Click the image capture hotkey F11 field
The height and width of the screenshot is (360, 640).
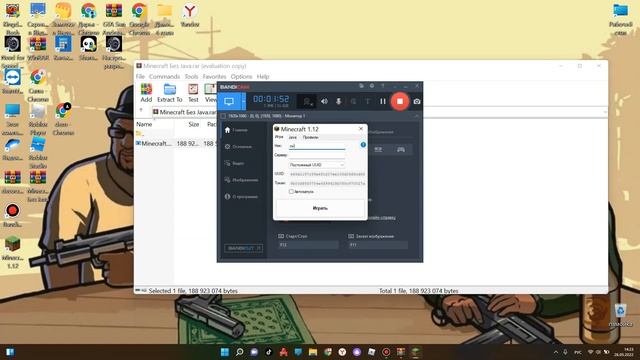coord(378,245)
